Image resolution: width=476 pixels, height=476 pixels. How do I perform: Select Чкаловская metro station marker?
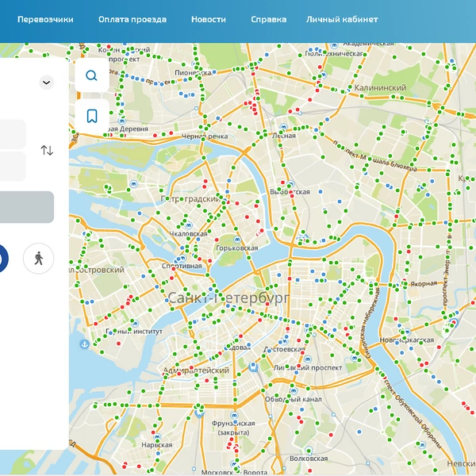[189, 225]
